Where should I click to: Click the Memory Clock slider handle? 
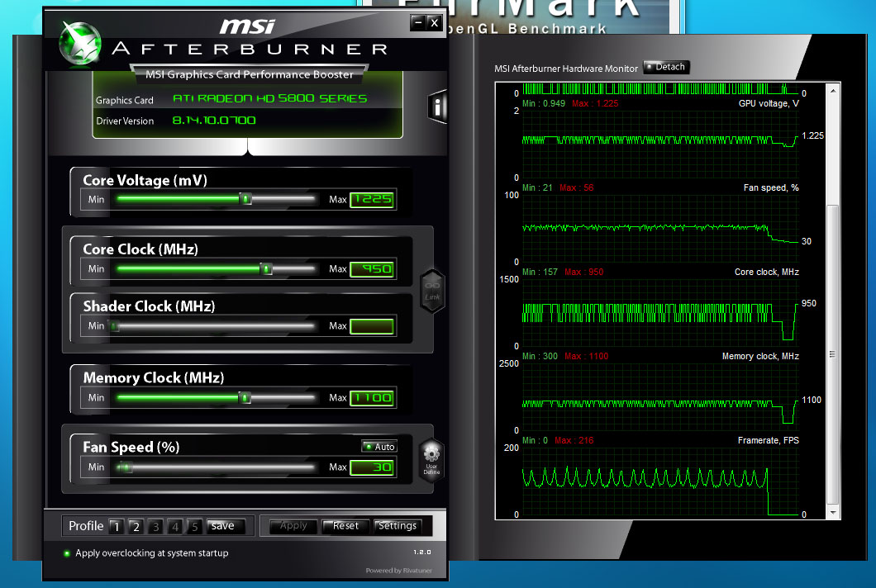[x=244, y=397]
